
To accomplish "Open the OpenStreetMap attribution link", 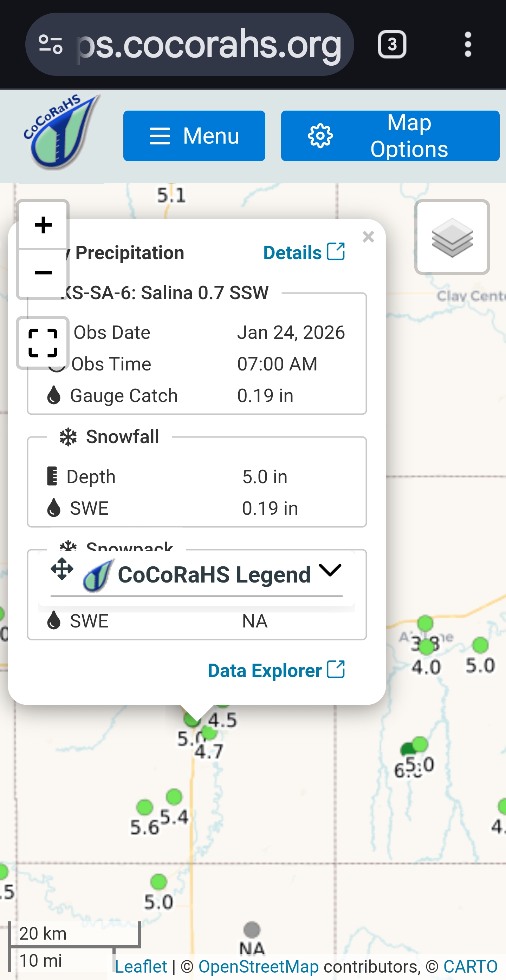I will pyautogui.click(x=259, y=966).
